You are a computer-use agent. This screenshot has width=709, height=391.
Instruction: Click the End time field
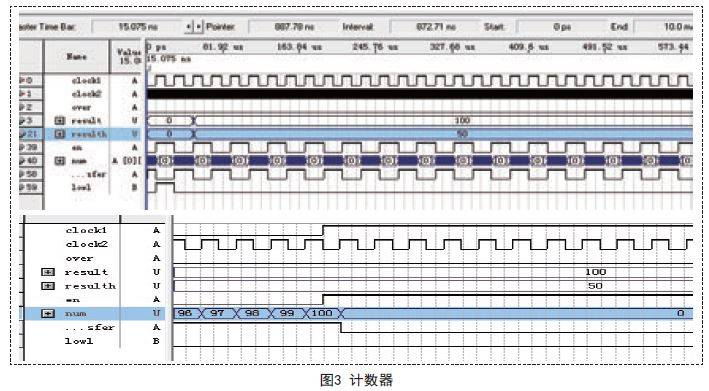coord(664,27)
